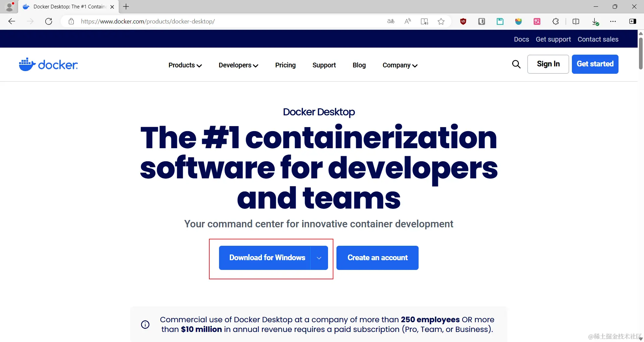Expand the Products menu

185,65
